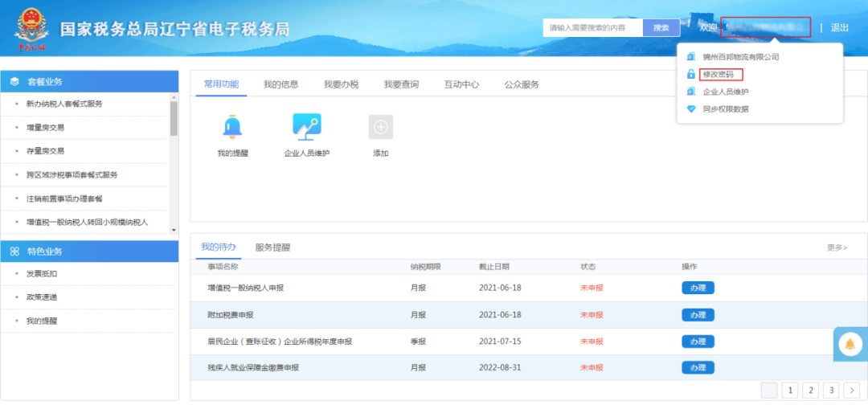Click the 套餐业务 section header icon

(14, 82)
